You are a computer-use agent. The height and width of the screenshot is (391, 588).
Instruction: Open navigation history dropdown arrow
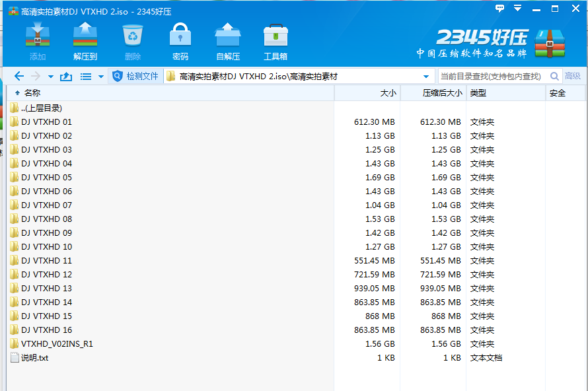point(51,77)
